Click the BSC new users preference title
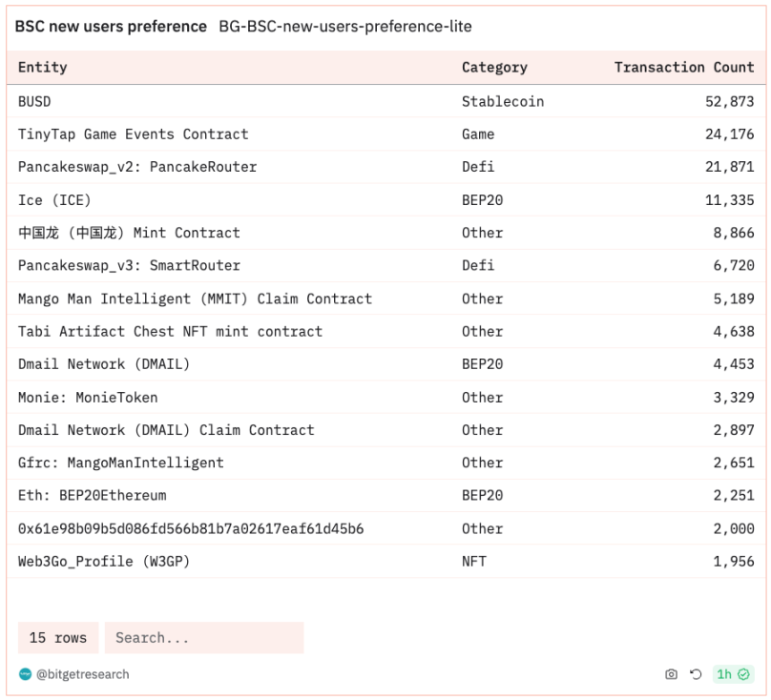 coord(111,26)
